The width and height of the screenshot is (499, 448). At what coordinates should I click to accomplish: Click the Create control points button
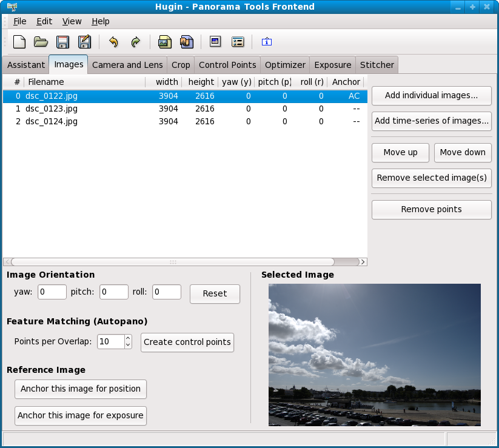pos(187,342)
